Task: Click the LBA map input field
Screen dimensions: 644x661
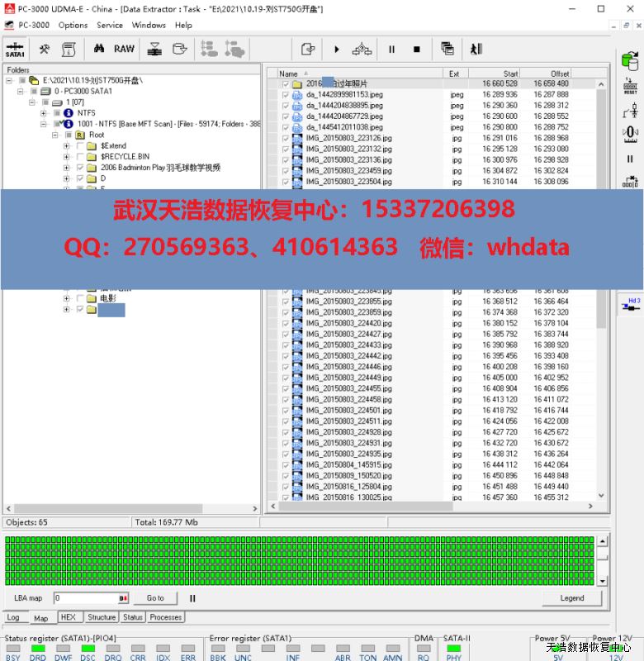Action: coord(87,598)
